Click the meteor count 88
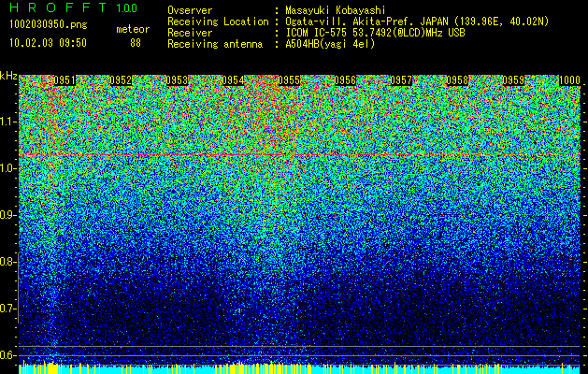The image size is (588, 374). point(136,43)
